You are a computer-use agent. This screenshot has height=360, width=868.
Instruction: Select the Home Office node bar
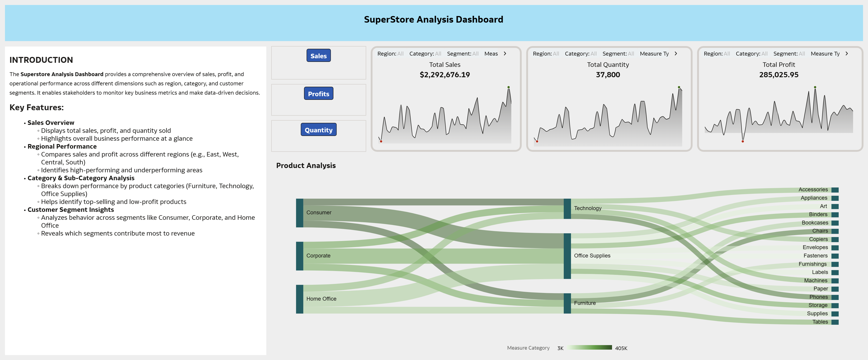coord(300,299)
